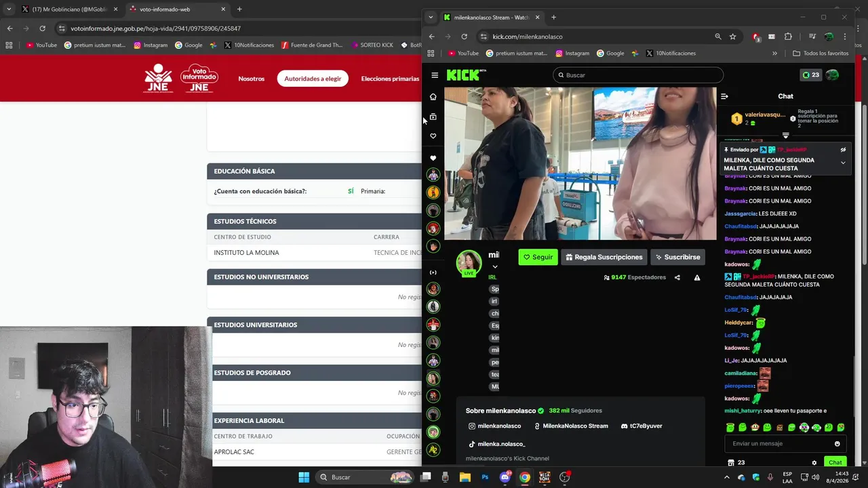
Task: Open milenkanolasco Instagram link
Action: point(494,426)
